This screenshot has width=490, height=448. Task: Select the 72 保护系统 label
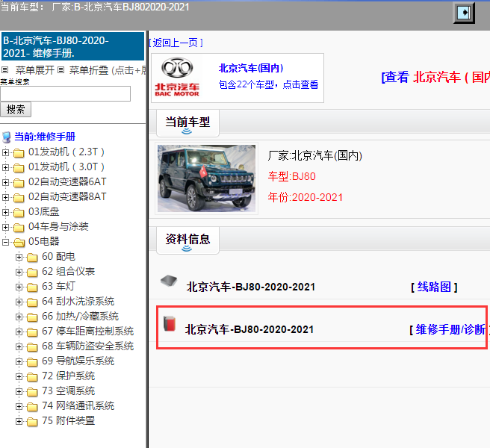pos(69,376)
